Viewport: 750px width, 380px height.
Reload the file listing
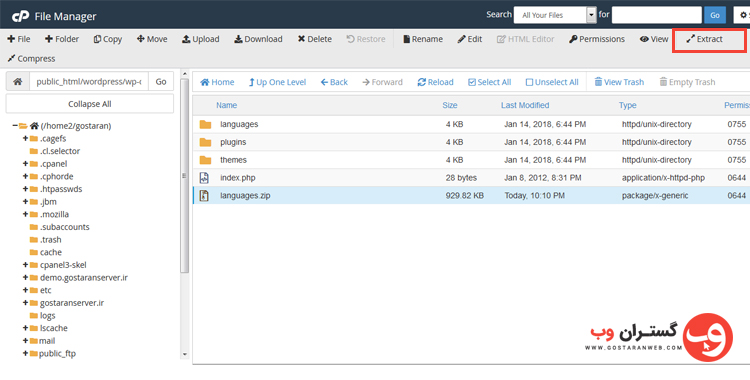435,82
